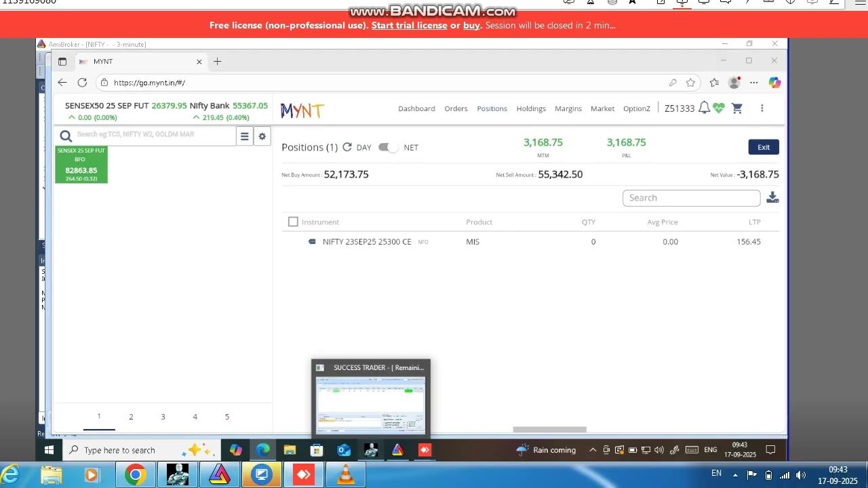Select the SENSEX 25 SEP FUT watchlist tile

click(x=81, y=164)
